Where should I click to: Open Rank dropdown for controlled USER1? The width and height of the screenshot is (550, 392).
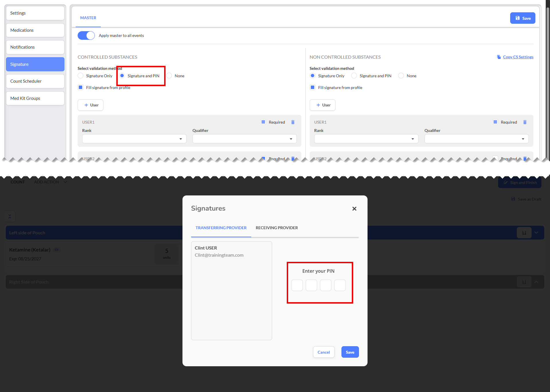pos(134,139)
